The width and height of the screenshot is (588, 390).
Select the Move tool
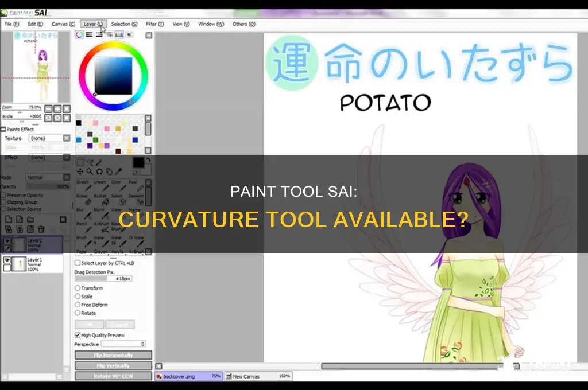coord(80,171)
